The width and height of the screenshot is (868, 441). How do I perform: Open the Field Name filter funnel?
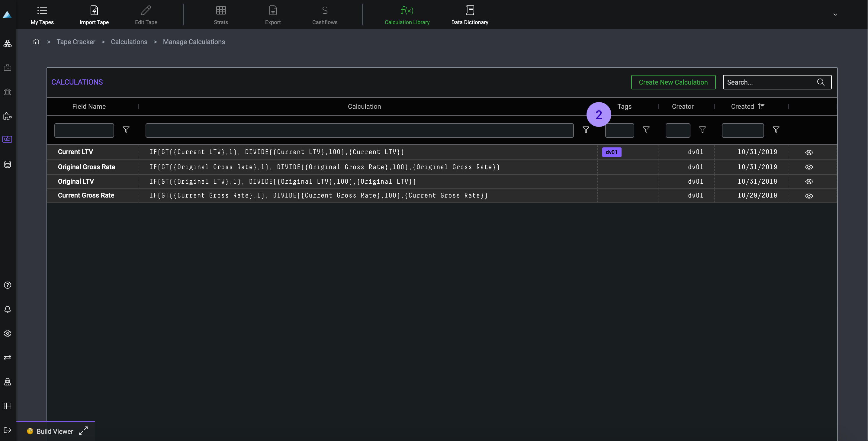126,130
